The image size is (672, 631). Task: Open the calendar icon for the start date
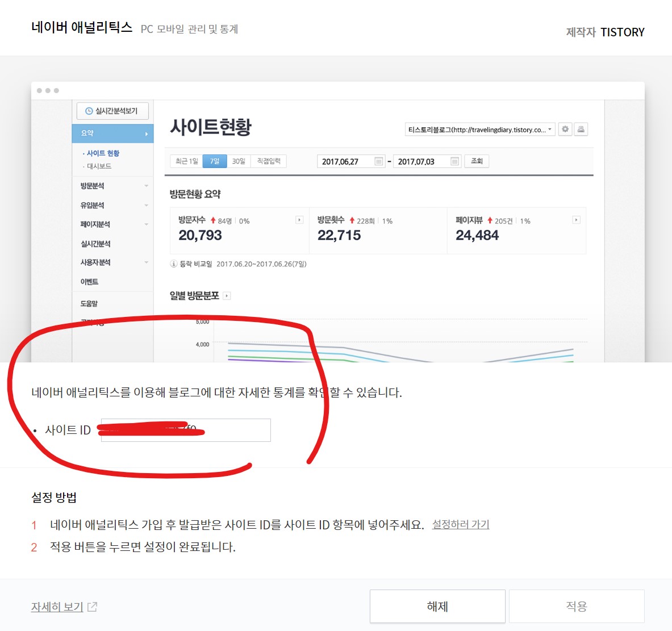click(379, 161)
